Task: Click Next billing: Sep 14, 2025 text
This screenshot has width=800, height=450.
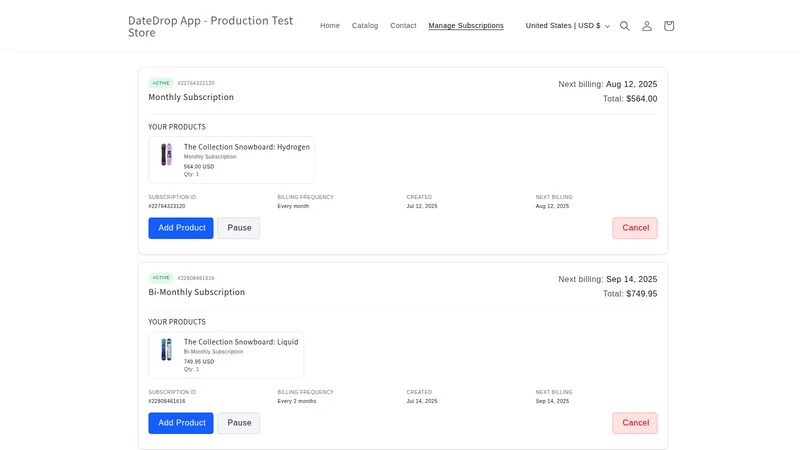Action: [608, 279]
